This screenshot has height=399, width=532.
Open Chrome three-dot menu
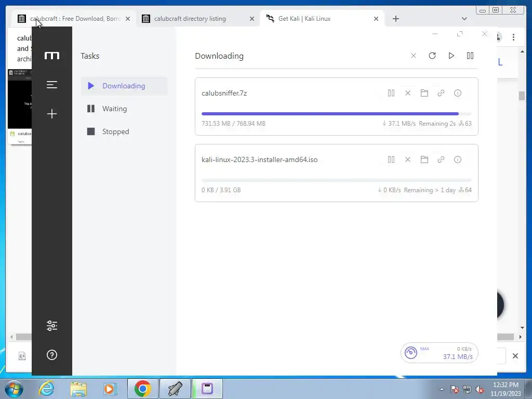(x=514, y=37)
